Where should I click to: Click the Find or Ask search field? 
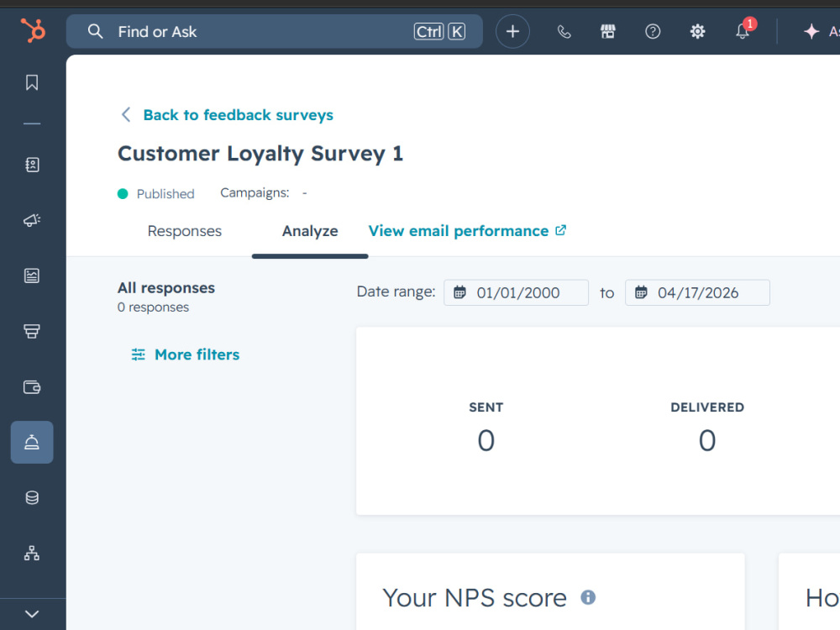pos(275,32)
